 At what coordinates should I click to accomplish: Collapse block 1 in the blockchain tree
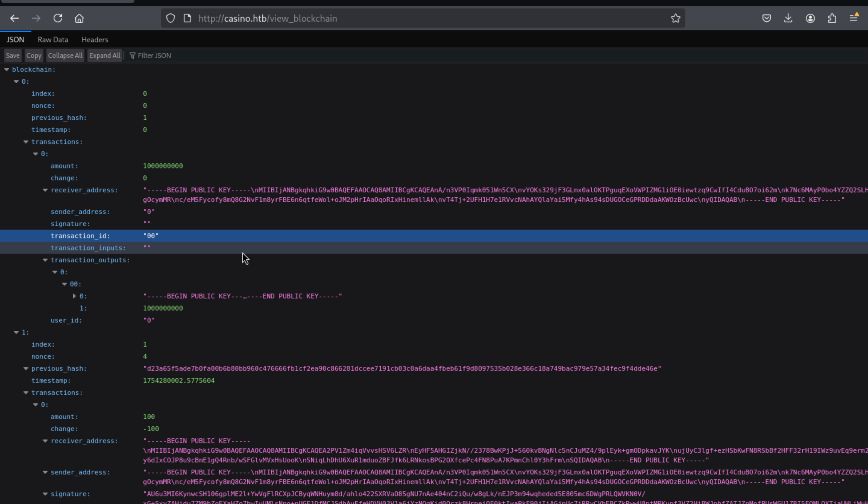tap(16, 332)
